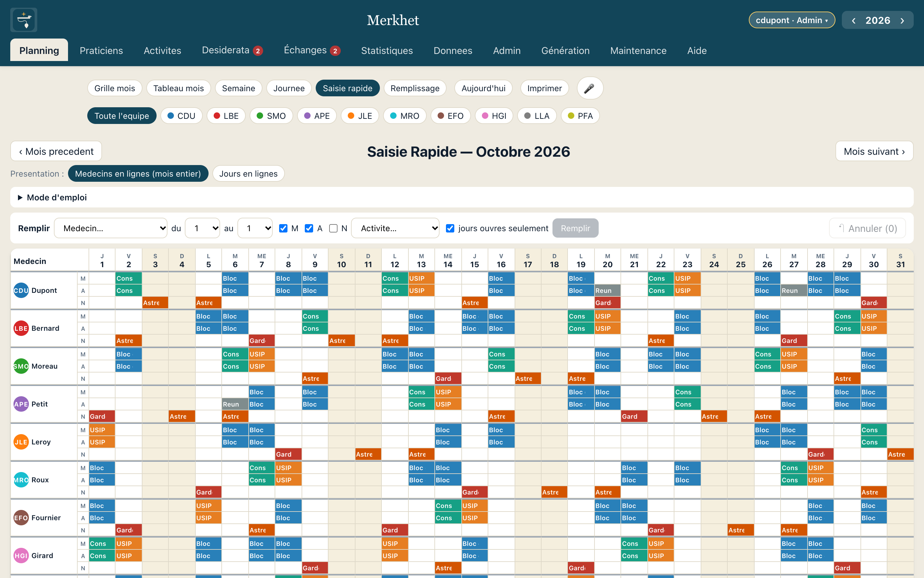The width and height of the screenshot is (924, 578).
Task: Go to previous year arrow
Action: point(854,20)
